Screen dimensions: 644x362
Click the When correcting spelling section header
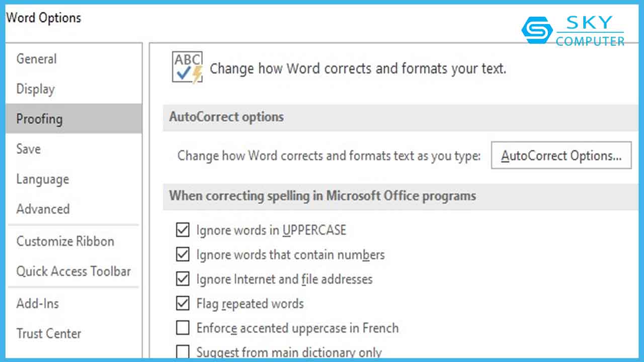click(x=400, y=196)
